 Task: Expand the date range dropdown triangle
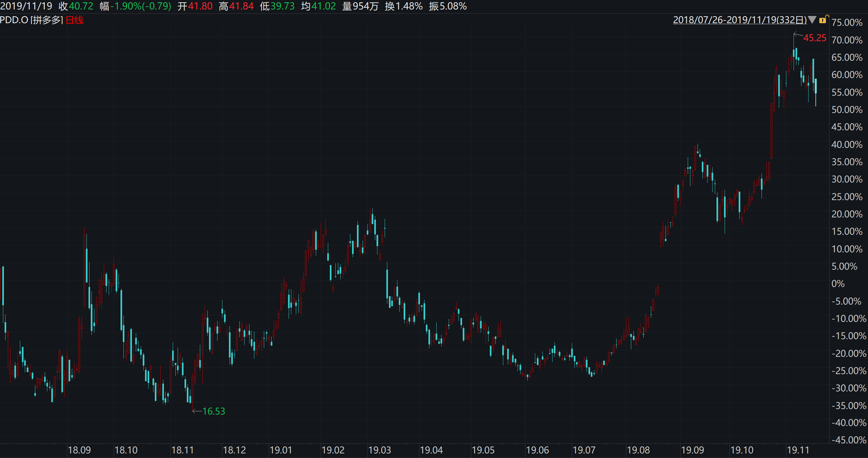pyautogui.click(x=812, y=20)
